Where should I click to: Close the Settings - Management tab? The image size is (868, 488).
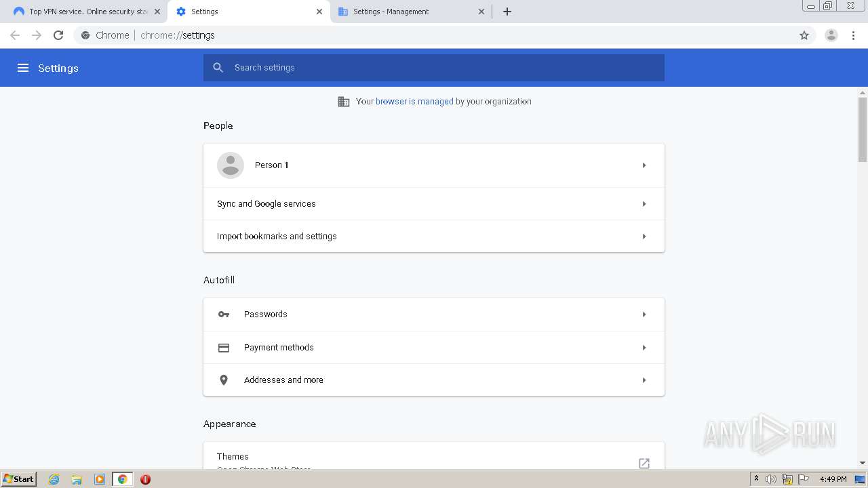[x=481, y=12]
